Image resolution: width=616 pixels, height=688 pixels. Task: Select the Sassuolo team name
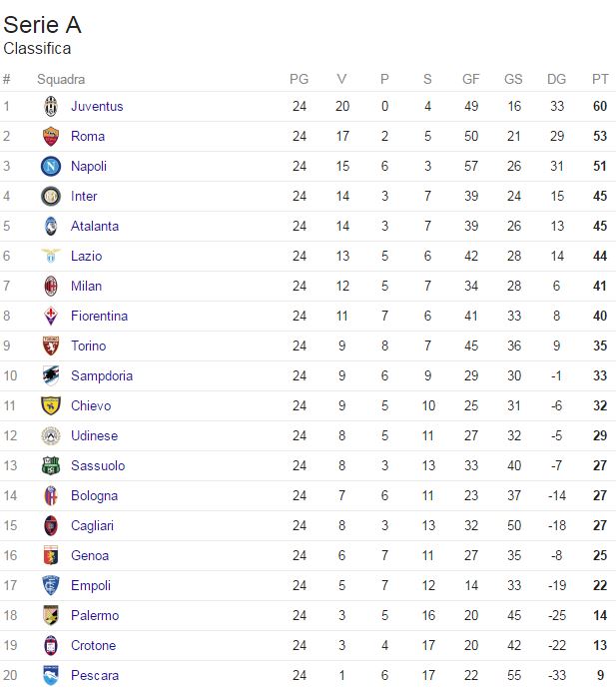click(x=97, y=466)
